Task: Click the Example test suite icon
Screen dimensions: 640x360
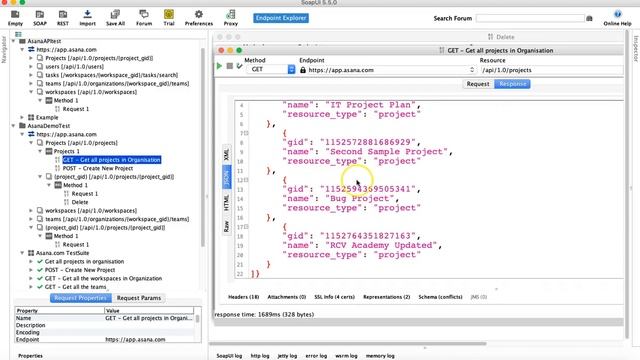Action: pos(31,117)
